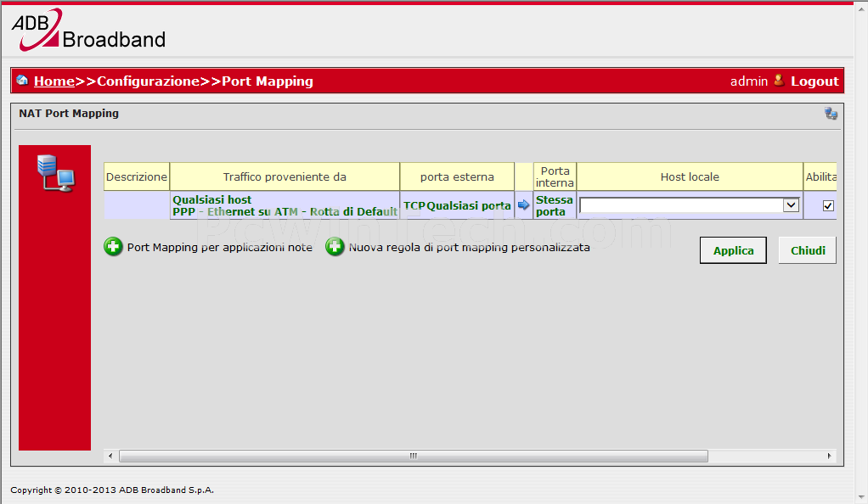
Task: Click the network icon in NAT Port Mapping header
Action: 831,114
